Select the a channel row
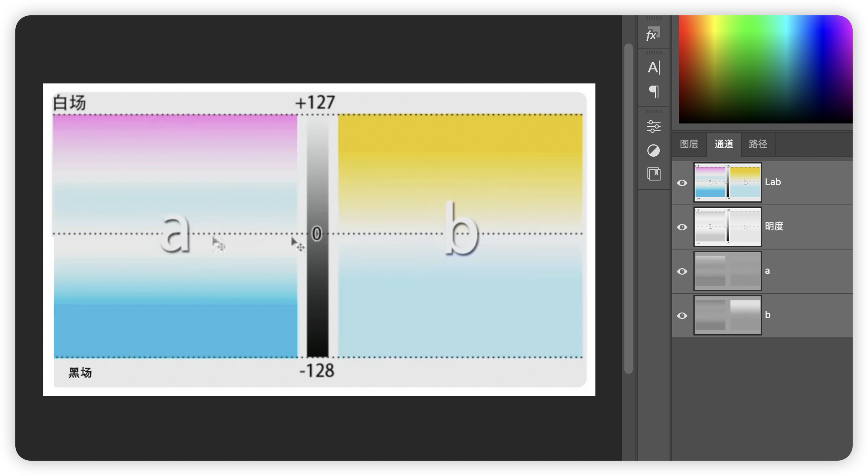This screenshot has width=868, height=476. pyautogui.click(x=801, y=271)
